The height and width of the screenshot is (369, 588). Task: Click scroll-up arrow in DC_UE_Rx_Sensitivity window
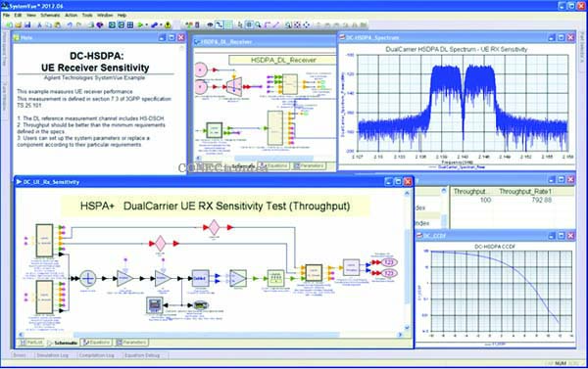(x=407, y=194)
